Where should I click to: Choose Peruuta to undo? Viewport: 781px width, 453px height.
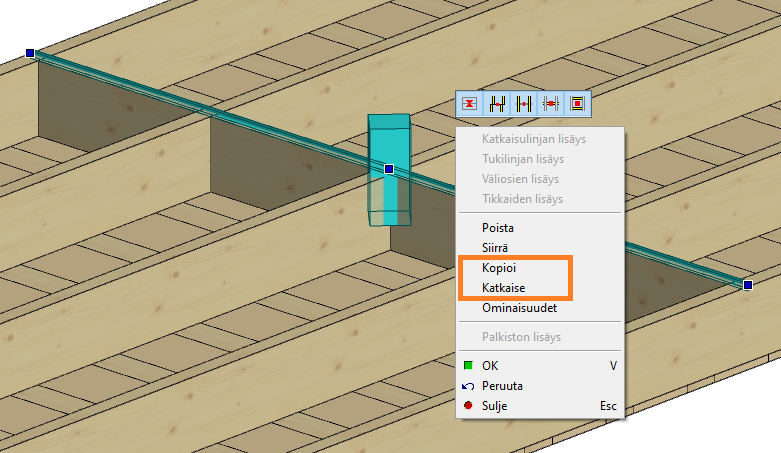502,386
